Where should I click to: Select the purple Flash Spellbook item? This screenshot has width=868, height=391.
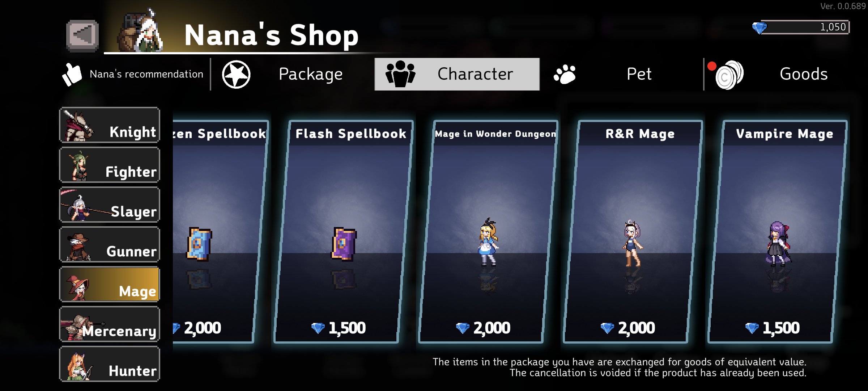(344, 244)
